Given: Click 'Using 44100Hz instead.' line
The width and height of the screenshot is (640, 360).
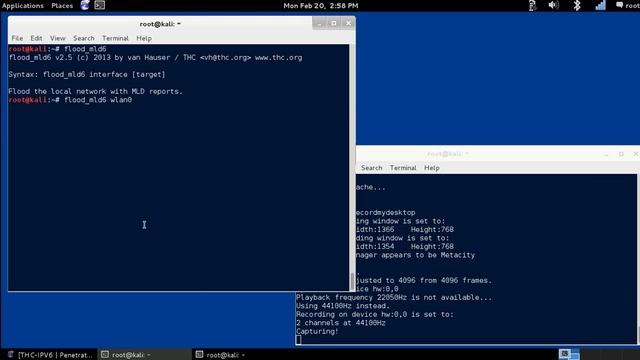Looking at the screenshot, I should pyautogui.click(x=343, y=306).
